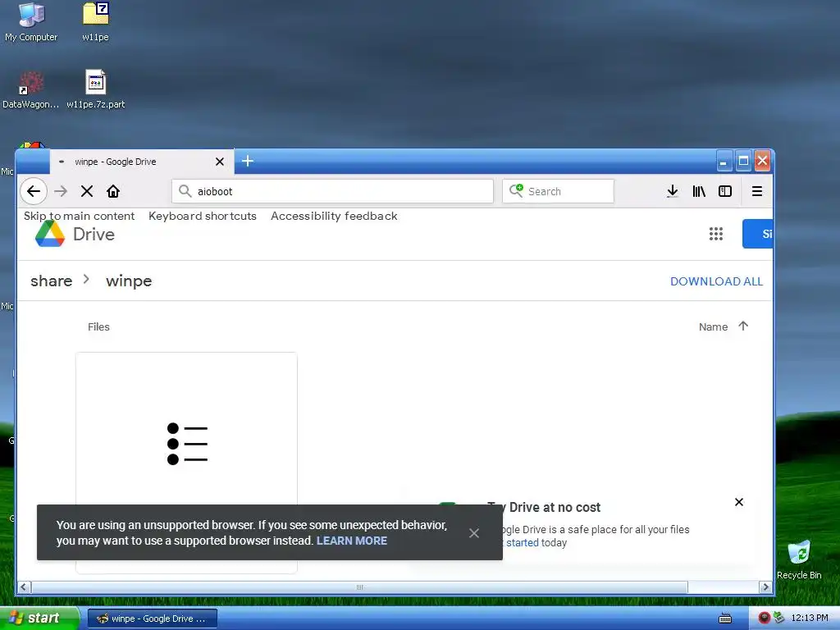Click the Try Drive at no cost heading
The height and width of the screenshot is (630, 840).
pyautogui.click(x=544, y=507)
